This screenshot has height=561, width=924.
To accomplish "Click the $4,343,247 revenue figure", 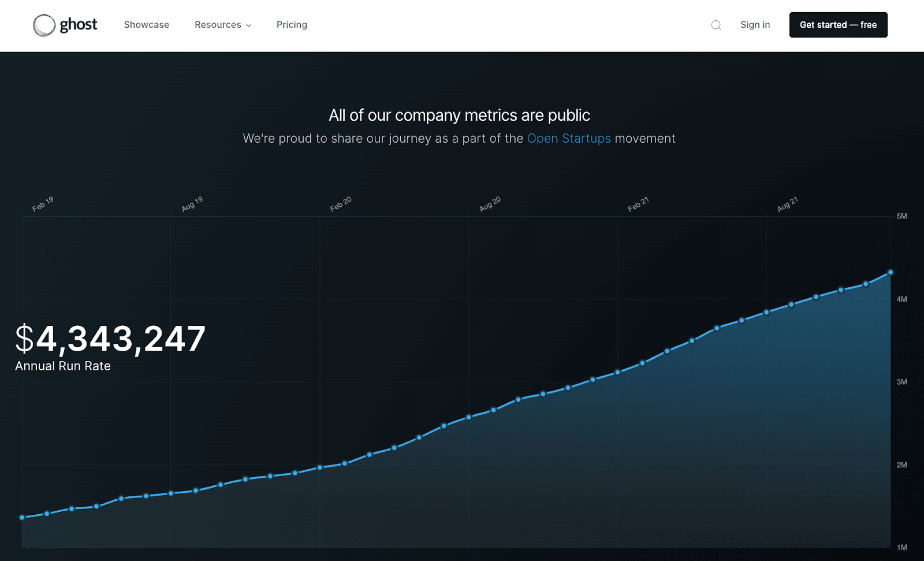I will point(110,339).
